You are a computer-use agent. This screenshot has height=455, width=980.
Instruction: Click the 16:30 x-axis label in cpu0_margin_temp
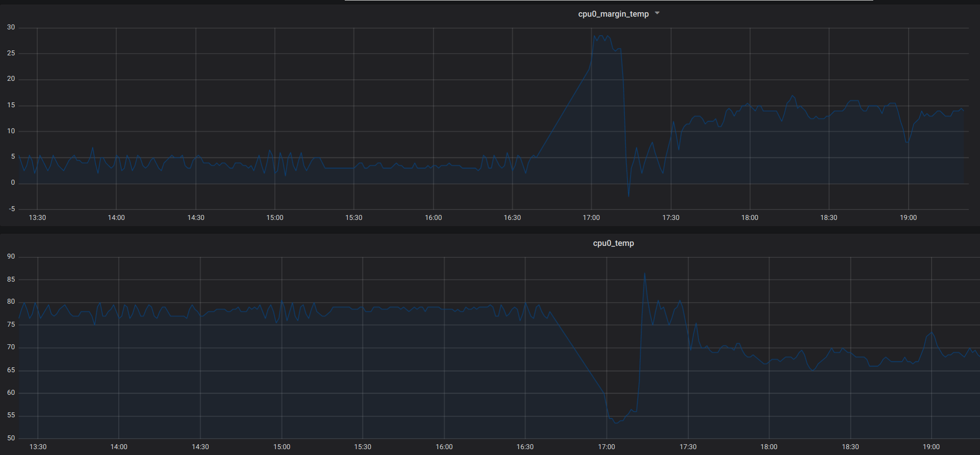tap(512, 217)
